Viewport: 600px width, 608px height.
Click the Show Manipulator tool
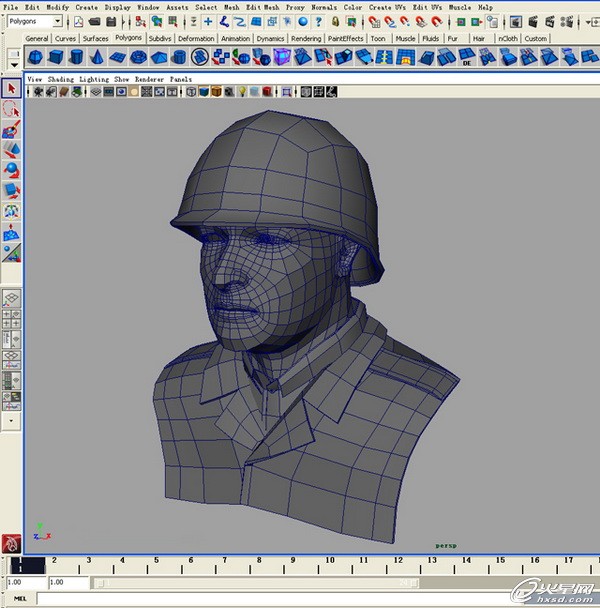coord(11,252)
